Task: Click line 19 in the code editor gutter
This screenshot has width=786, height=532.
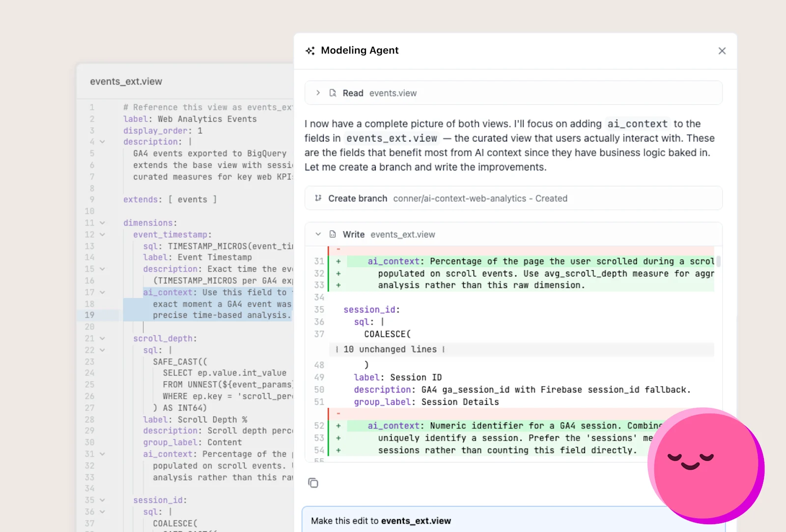Action: click(89, 315)
